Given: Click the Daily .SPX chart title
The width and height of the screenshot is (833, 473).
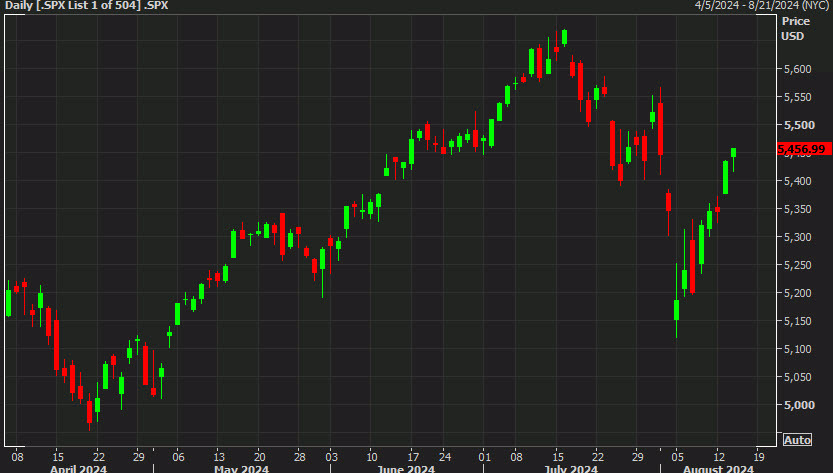Looking at the screenshot, I should (87, 6).
